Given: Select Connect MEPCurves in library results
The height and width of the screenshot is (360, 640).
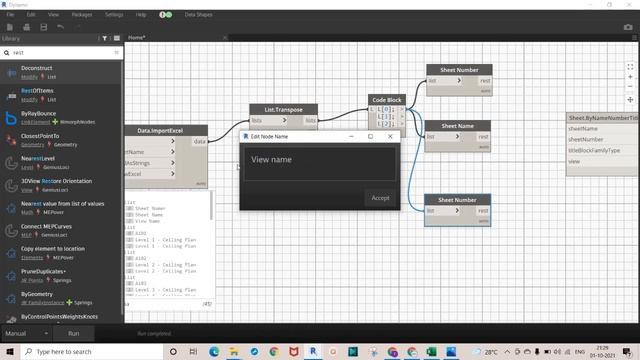Looking at the screenshot, I should click(x=61, y=231).
